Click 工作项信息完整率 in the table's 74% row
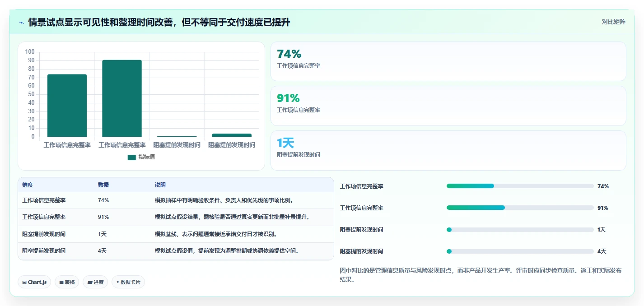 (x=44, y=200)
